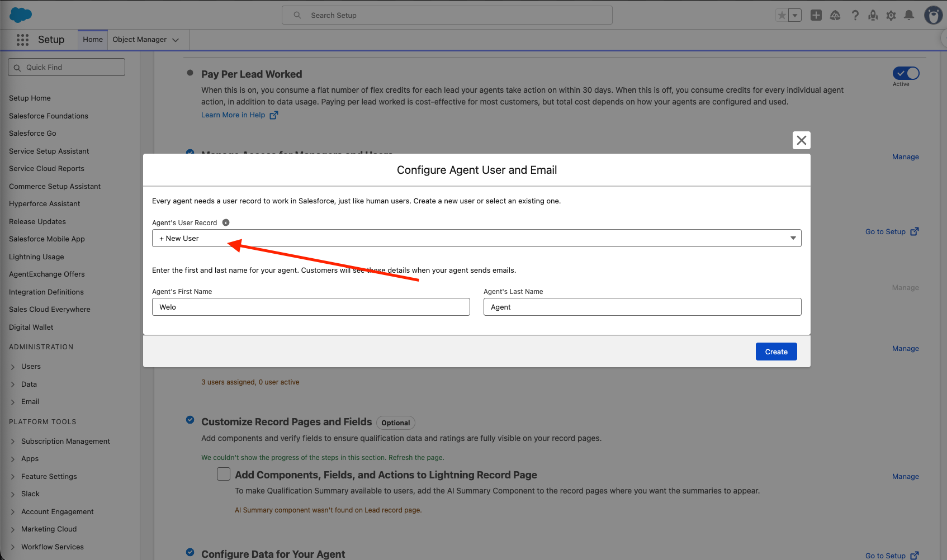Viewport: 947px width, 560px height.
Task: Show info tooltip for Agent's User Record
Action: tap(226, 222)
